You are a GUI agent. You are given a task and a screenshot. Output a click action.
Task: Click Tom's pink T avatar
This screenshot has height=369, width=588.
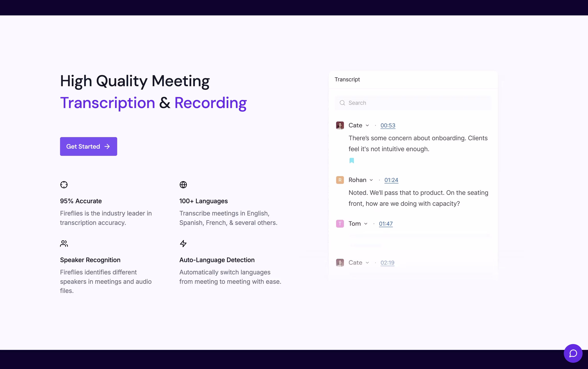(340, 224)
